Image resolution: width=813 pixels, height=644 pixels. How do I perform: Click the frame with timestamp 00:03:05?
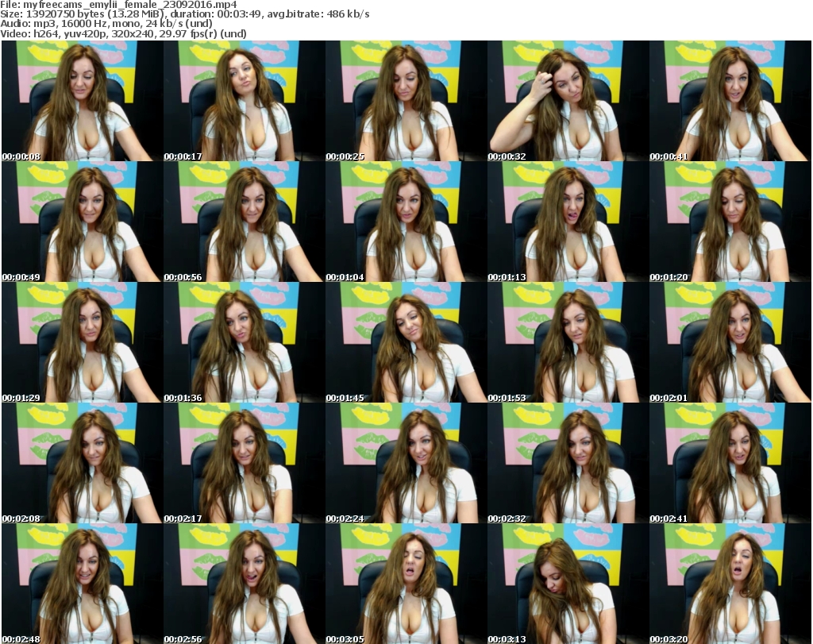pyautogui.click(x=406, y=584)
